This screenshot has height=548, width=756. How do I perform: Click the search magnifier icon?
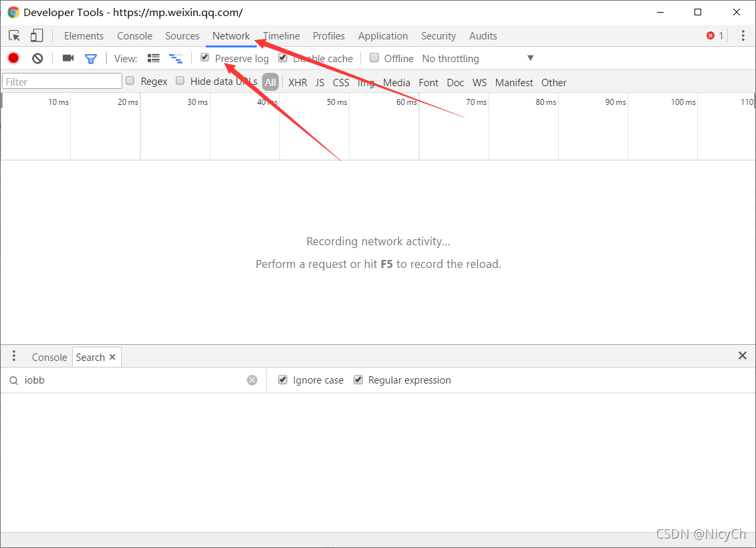13,381
